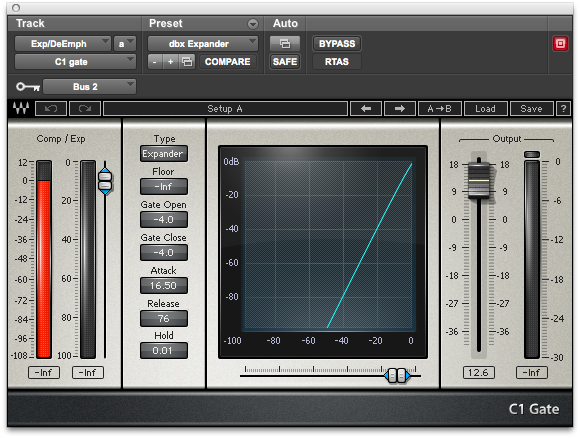580x438 pixels.
Task: Copy setup with A→B button
Action: 439,109
